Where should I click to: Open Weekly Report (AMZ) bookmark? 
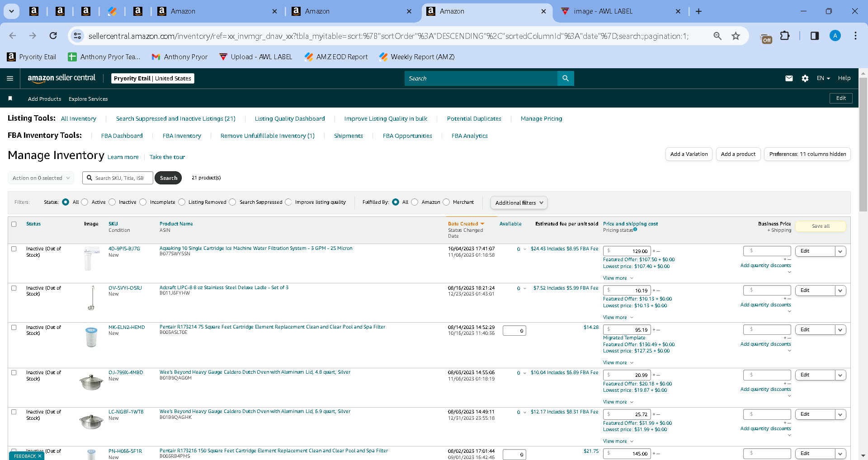pos(416,56)
